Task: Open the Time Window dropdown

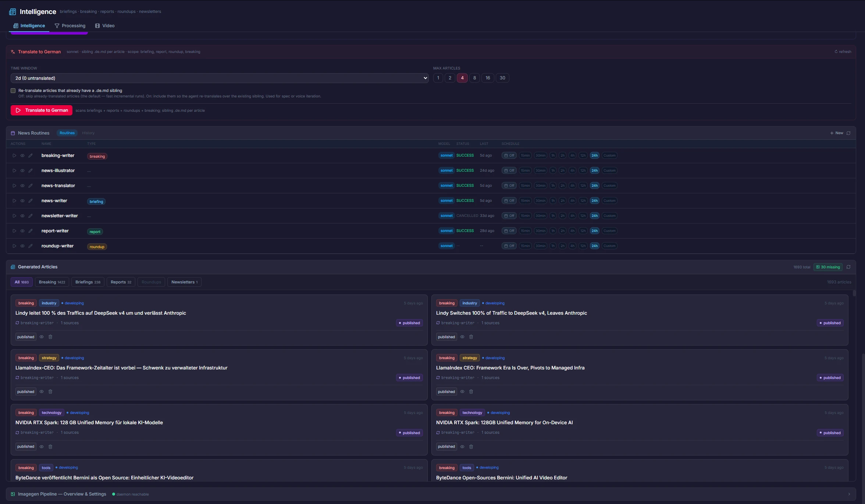Action: tap(220, 78)
